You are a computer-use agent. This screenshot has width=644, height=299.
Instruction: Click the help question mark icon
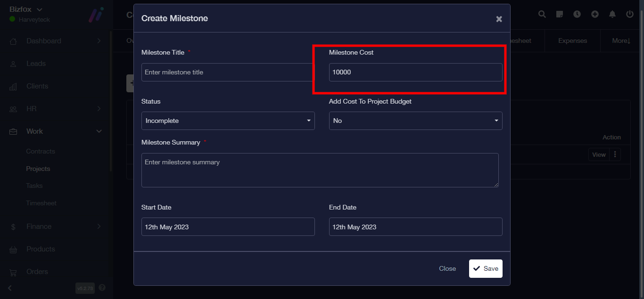(x=102, y=288)
